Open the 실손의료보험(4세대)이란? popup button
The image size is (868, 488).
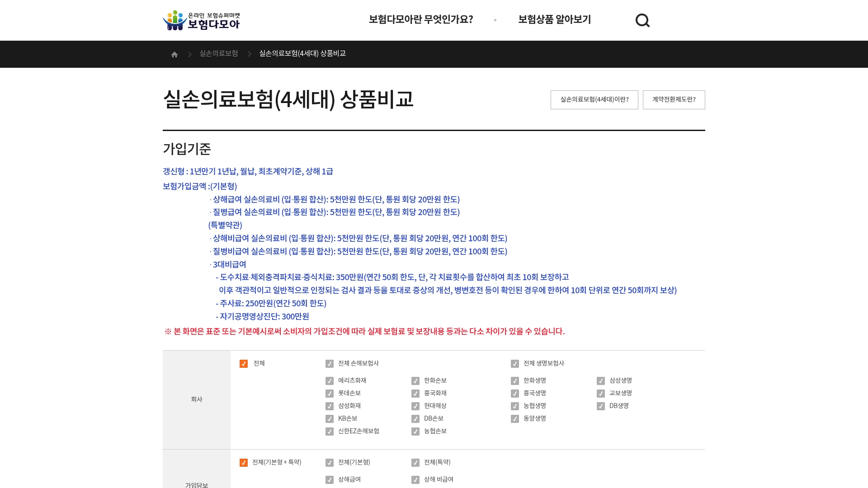594,99
